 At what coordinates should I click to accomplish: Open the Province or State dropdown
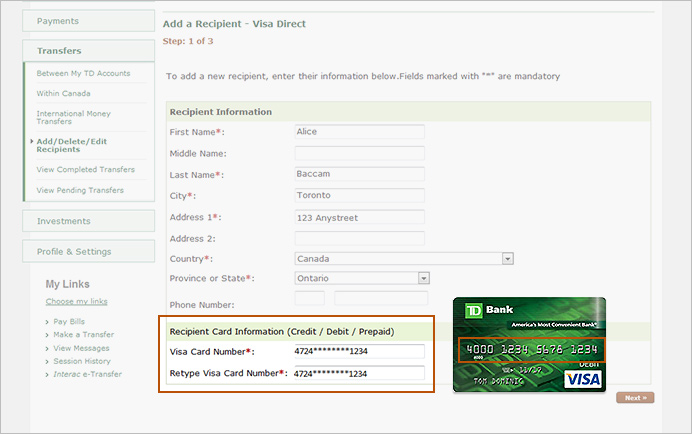(362, 278)
